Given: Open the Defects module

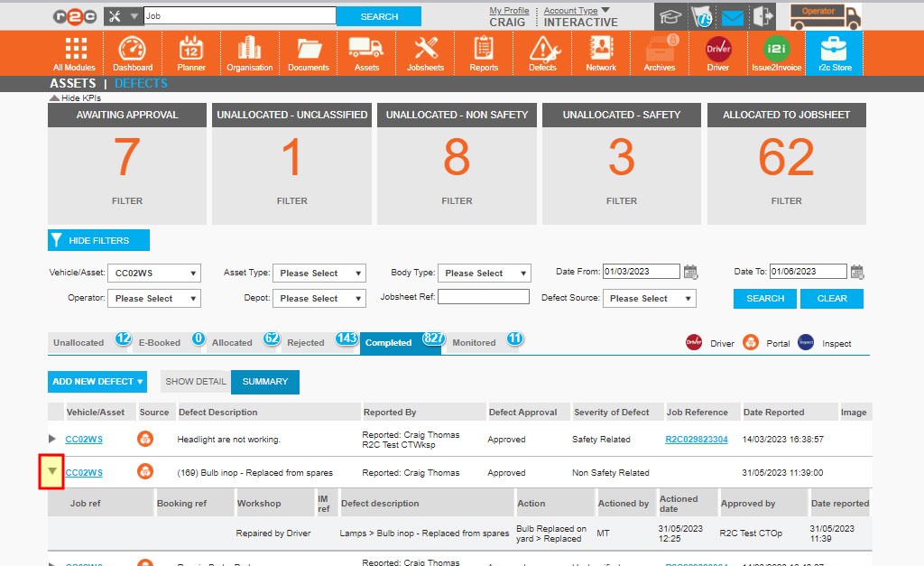Looking at the screenshot, I should pyautogui.click(x=542, y=52).
